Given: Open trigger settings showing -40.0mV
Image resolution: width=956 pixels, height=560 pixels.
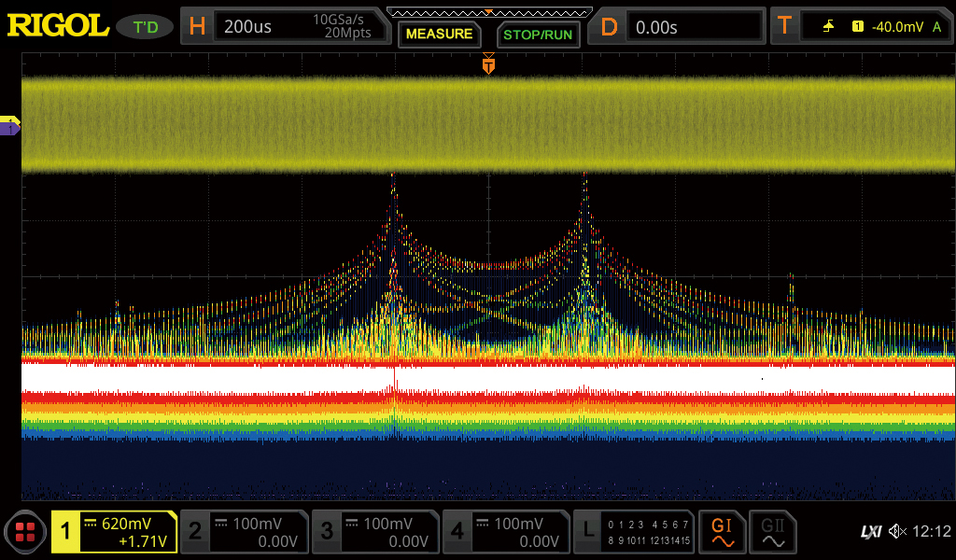Looking at the screenshot, I should coord(859,27).
